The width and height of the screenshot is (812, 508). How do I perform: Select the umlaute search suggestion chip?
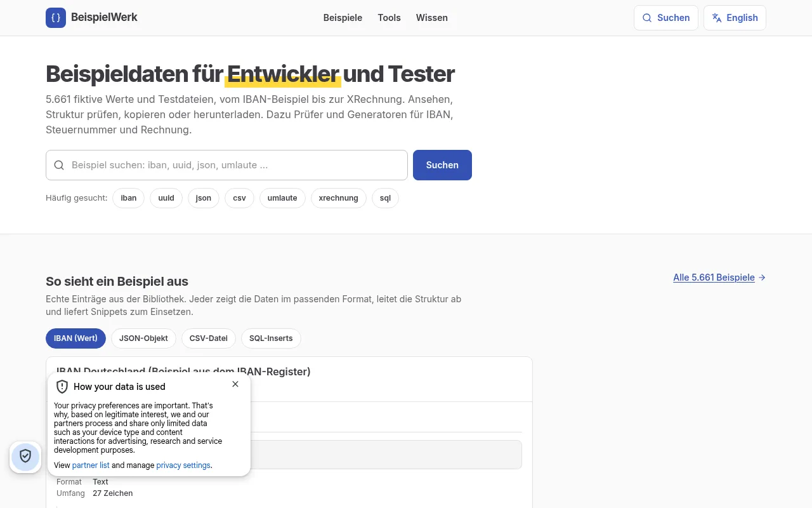click(x=282, y=198)
